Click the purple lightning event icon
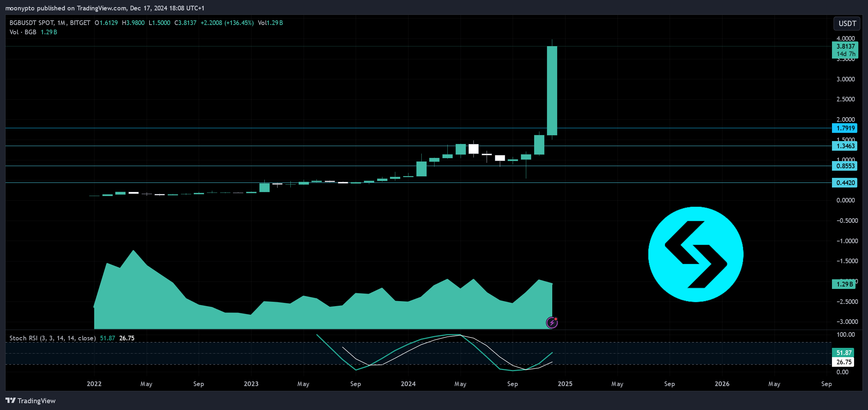This screenshot has width=868, height=410. (x=552, y=322)
